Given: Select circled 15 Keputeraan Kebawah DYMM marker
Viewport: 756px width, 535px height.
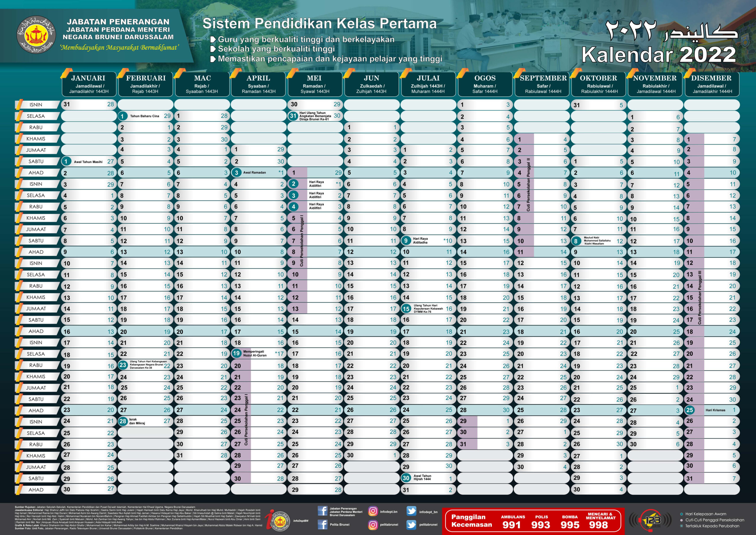Looking at the screenshot, I should pos(406,309).
